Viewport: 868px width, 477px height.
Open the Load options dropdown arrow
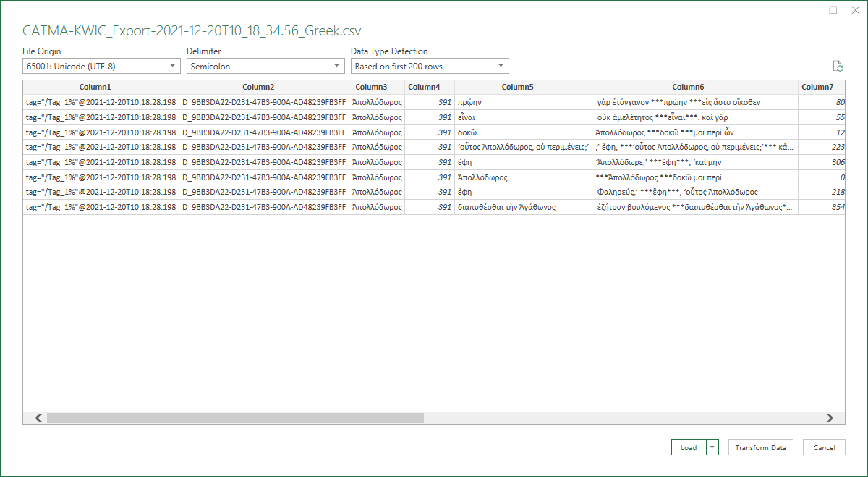712,447
